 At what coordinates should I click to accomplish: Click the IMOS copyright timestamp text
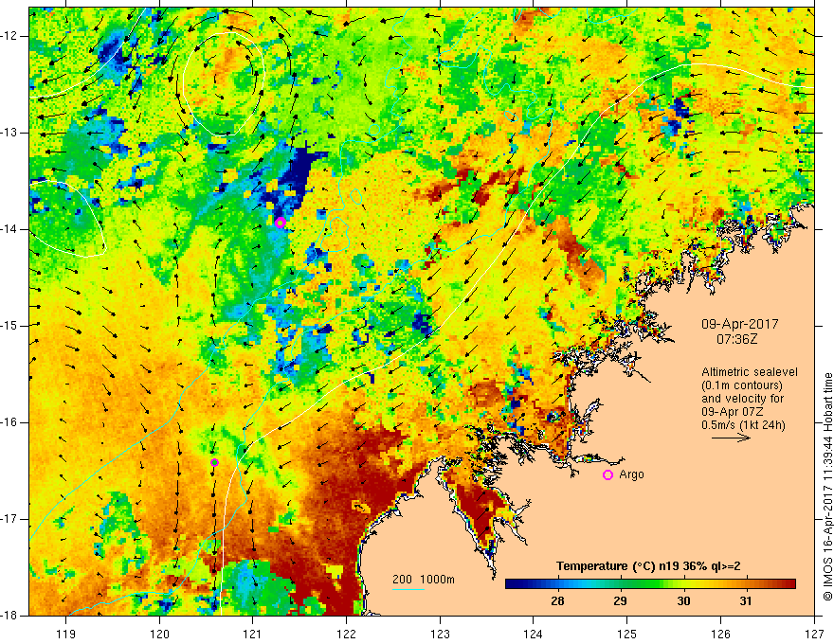click(x=827, y=487)
